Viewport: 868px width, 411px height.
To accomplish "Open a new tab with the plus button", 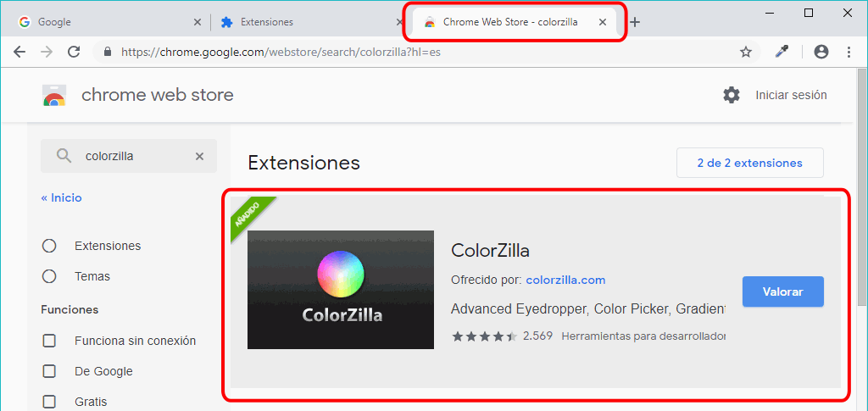I will pyautogui.click(x=635, y=22).
